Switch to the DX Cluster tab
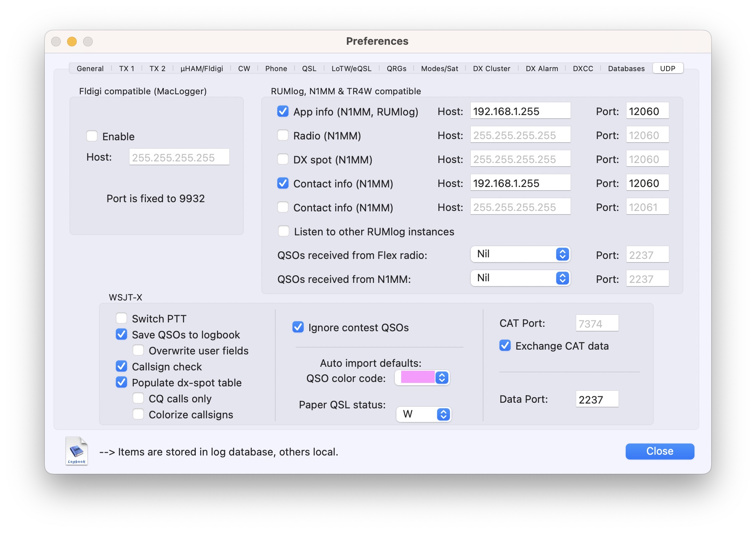The image size is (756, 533). [491, 68]
